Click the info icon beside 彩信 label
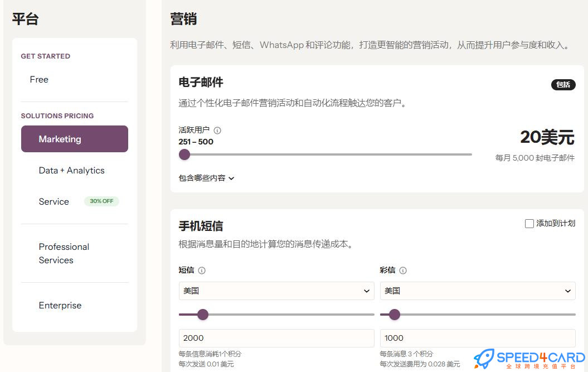588x372 pixels. [x=403, y=270]
